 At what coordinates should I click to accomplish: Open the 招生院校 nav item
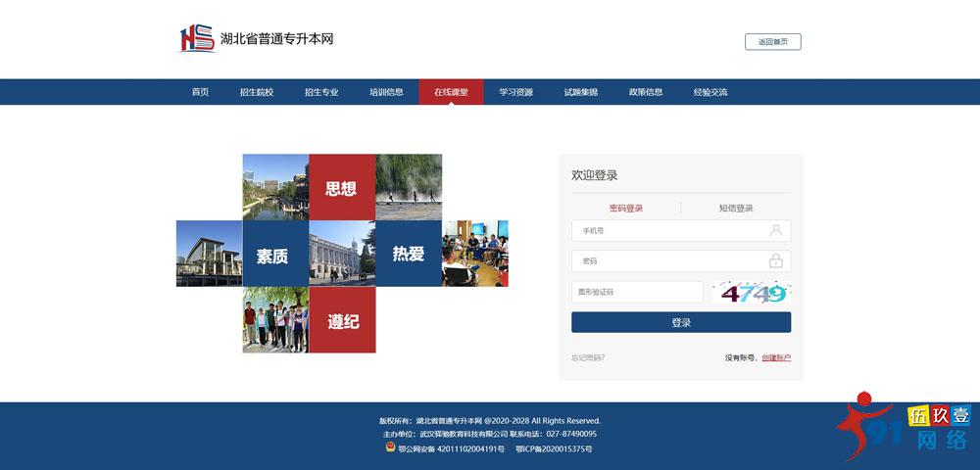coord(257,92)
